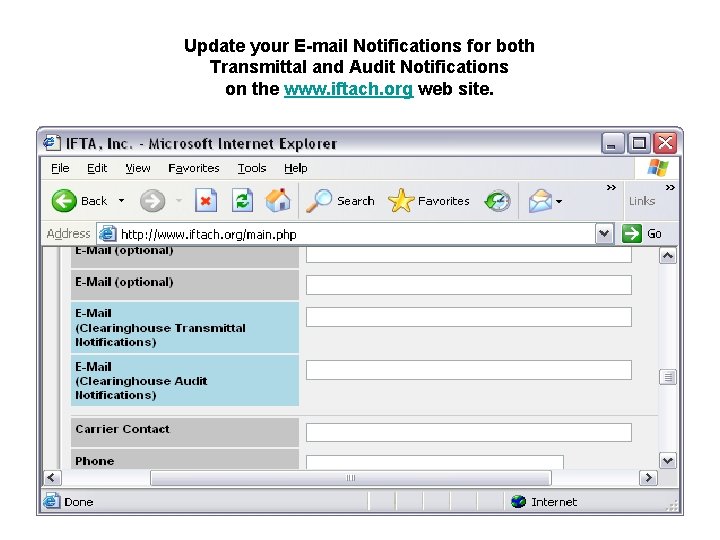Click the page icon in address bar
Viewport: 720px width, 540px height.
[x=107, y=234]
